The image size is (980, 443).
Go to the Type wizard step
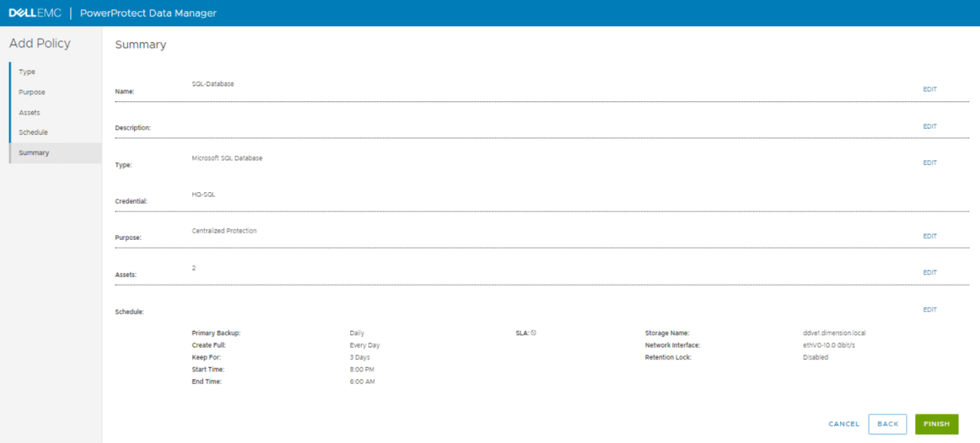click(27, 72)
